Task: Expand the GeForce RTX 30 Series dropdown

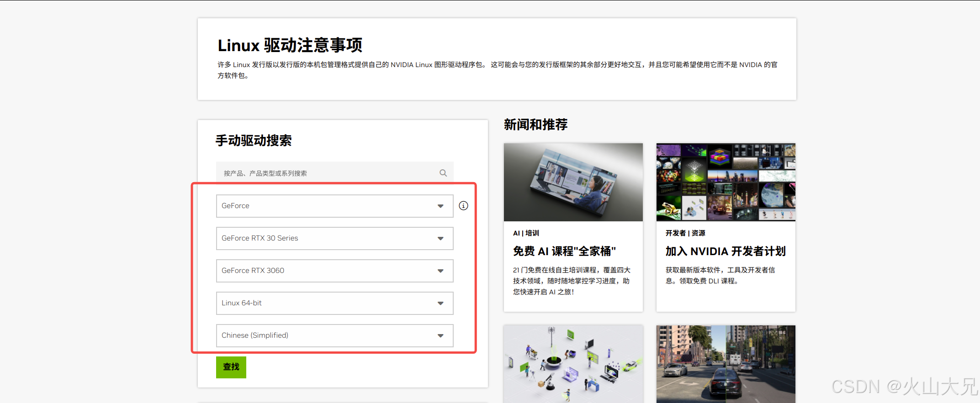Action: (x=334, y=238)
